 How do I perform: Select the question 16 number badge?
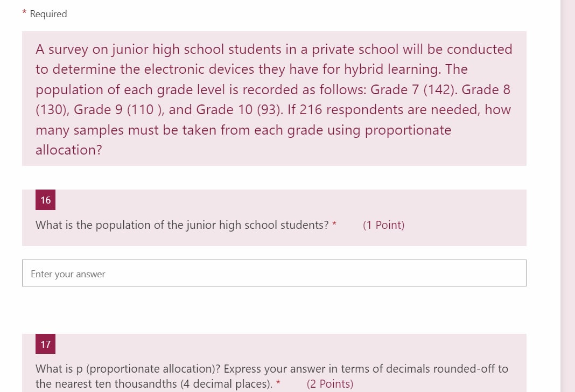click(45, 199)
